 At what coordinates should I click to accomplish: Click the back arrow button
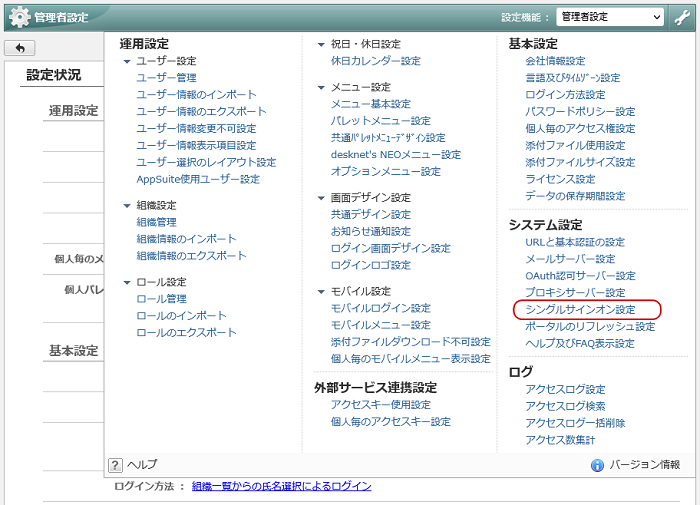tap(19, 48)
